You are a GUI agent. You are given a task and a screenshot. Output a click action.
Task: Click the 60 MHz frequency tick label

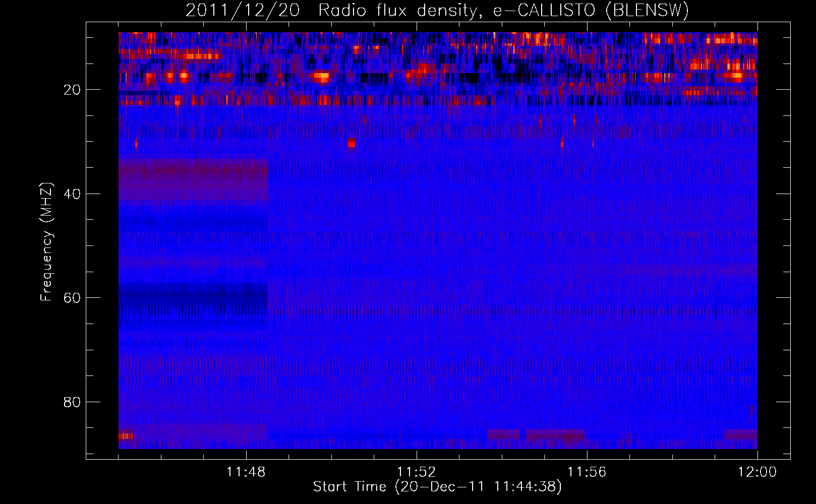pos(73,298)
